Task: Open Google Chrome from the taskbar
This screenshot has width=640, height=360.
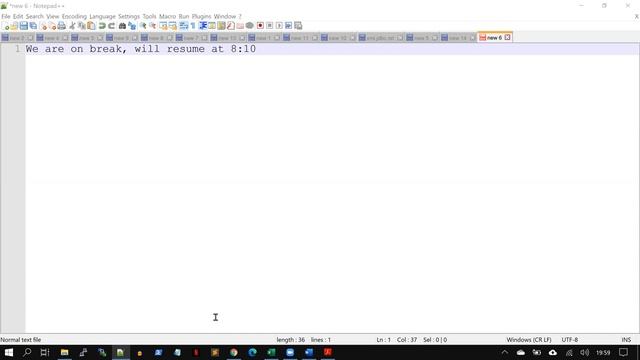Action: click(x=233, y=352)
